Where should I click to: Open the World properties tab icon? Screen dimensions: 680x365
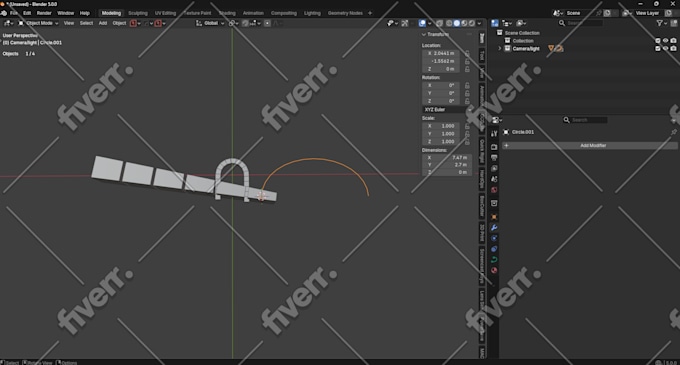click(494, 190)
